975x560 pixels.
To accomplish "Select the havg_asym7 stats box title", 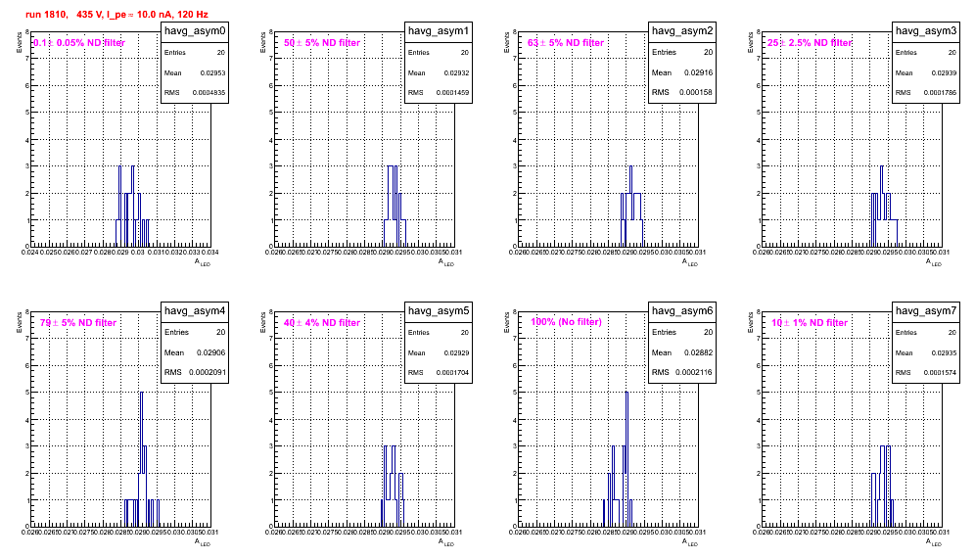I will [x=926, y=311].
